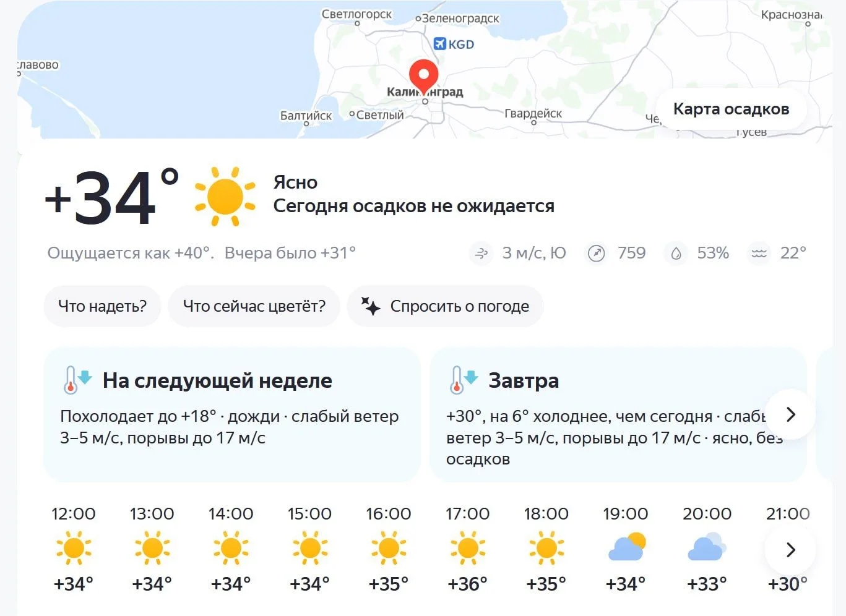
Task: Click the partly cloudy icon at 19:00
Action: click(x=626, y=547)
